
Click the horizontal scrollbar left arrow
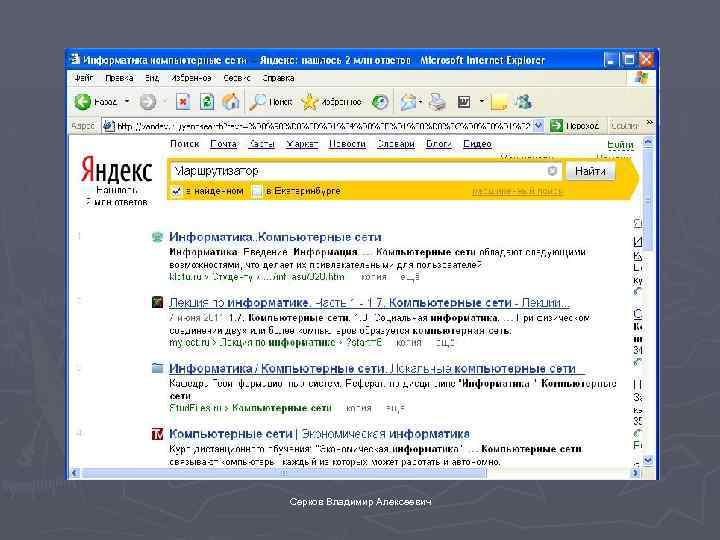coord(75,472)
